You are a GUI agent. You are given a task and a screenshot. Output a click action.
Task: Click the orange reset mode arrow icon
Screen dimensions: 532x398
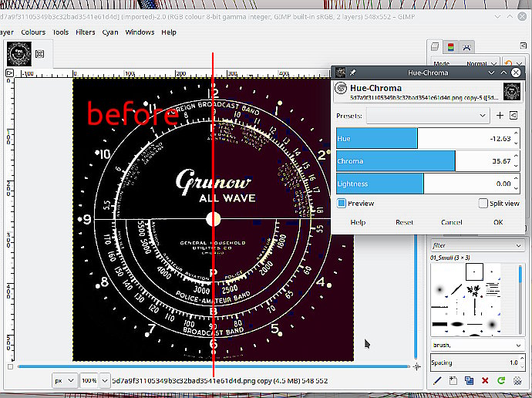(508, 63)
